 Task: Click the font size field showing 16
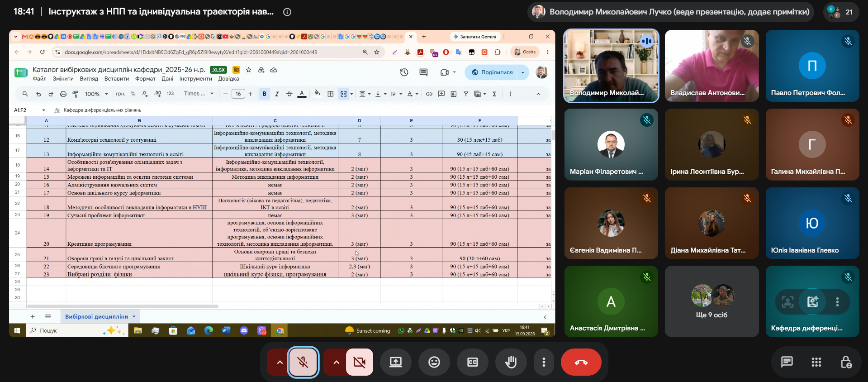238,94
